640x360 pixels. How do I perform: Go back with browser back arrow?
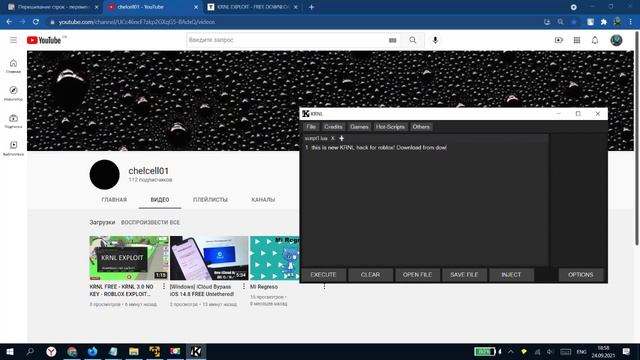tap(9, 22)
